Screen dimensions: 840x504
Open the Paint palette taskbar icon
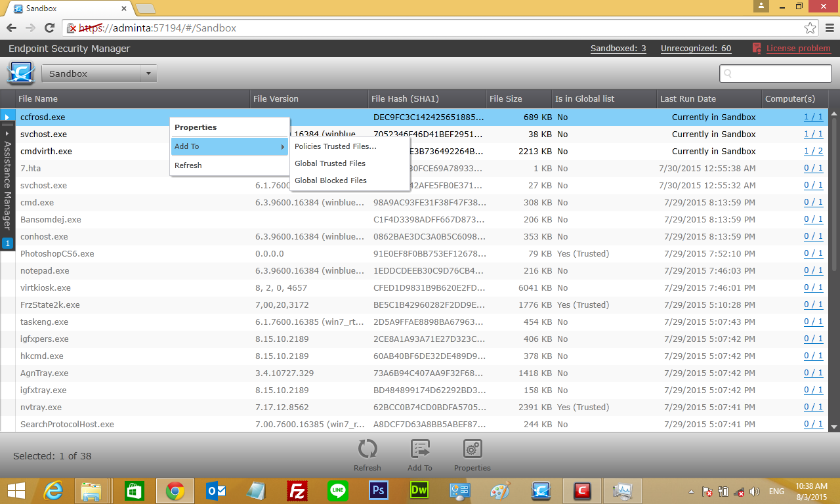click(500, 491)
